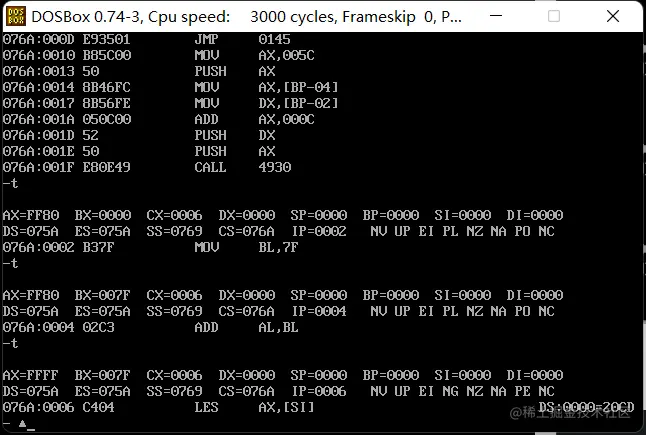
Task: Maximize the DOSBox window
Action: (554, 16)
